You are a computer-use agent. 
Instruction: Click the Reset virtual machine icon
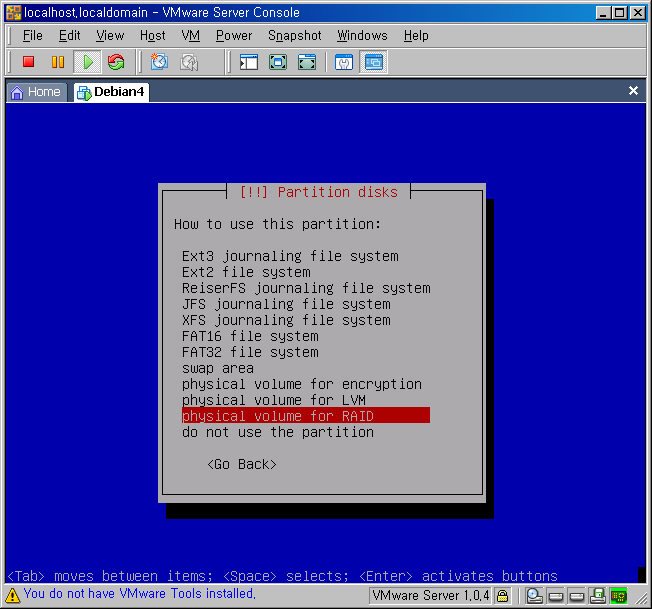116,62
